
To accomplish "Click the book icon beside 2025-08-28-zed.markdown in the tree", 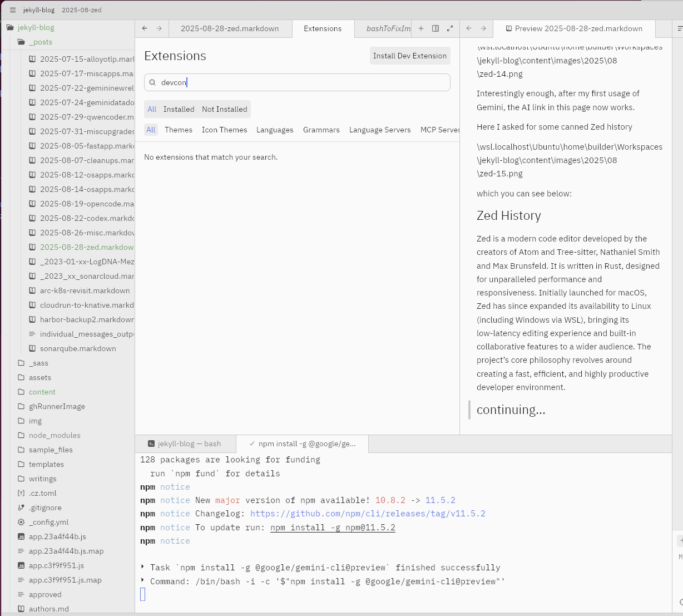I will click(32, 247).
